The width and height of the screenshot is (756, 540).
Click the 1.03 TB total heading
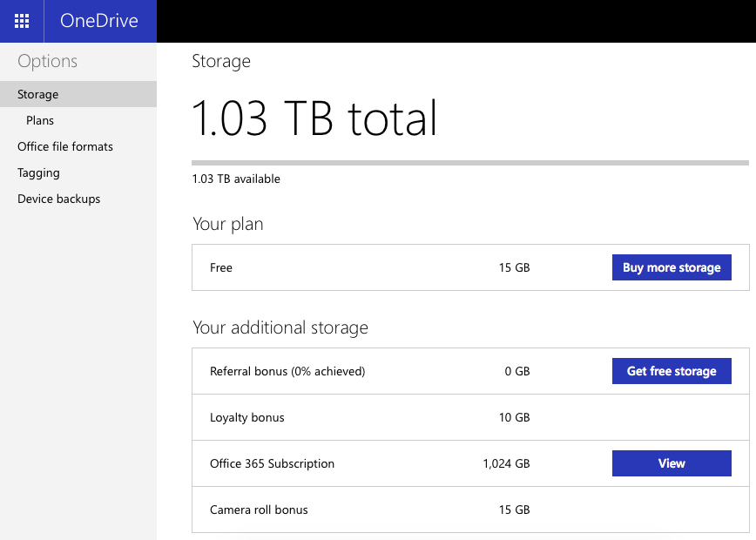pyautogui.click(x=314, y=118)
